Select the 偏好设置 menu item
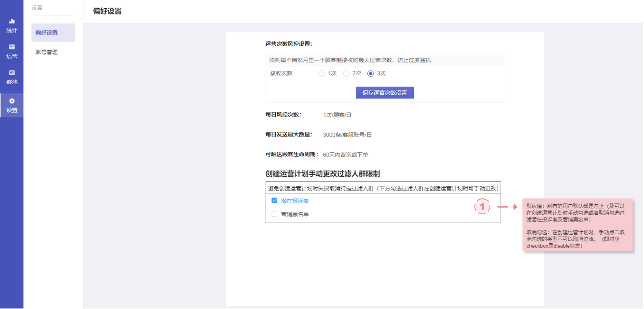The image size is (644, 309). [x=53, y=33]
